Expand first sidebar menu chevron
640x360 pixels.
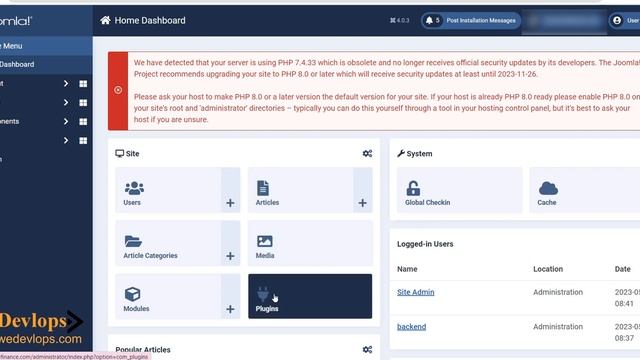point(66,83)
